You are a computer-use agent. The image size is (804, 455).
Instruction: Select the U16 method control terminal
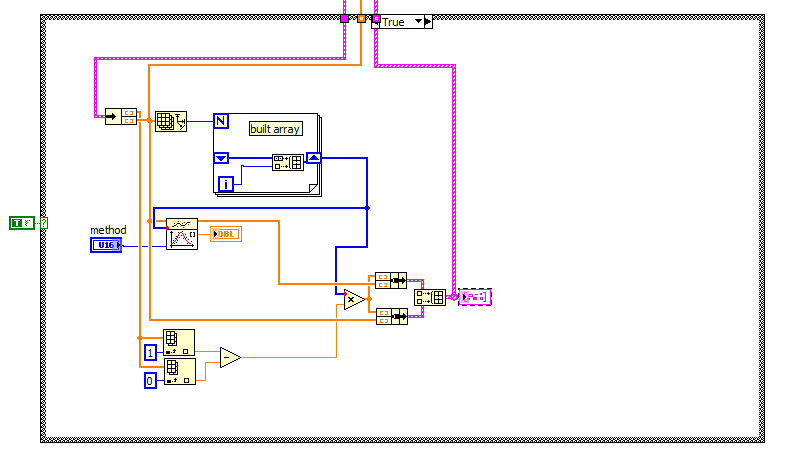pos(106,245)
